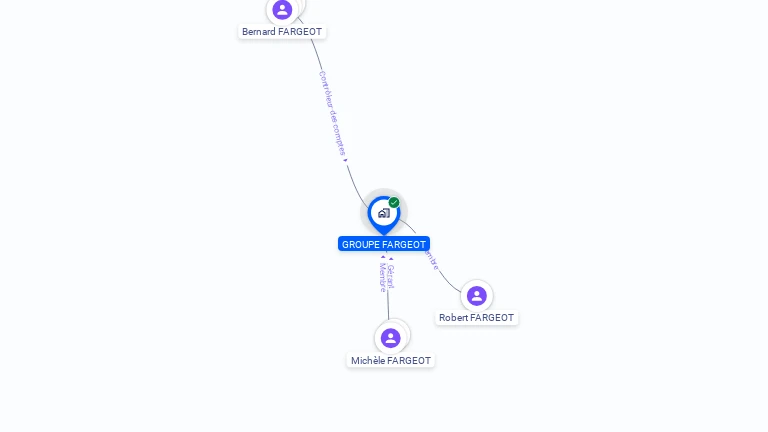
Task: Select Robert FARGEOT's purple person icon
Action: pos(477,296)
